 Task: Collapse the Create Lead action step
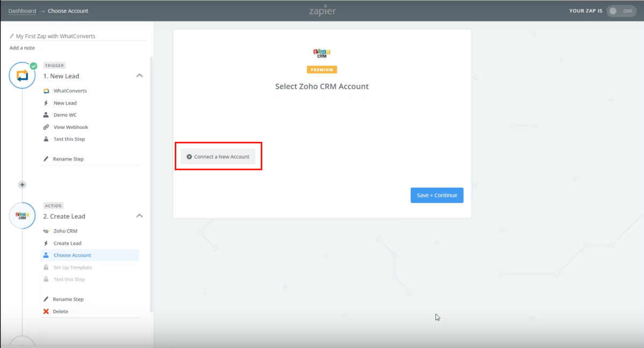click(x=140, y=216)
